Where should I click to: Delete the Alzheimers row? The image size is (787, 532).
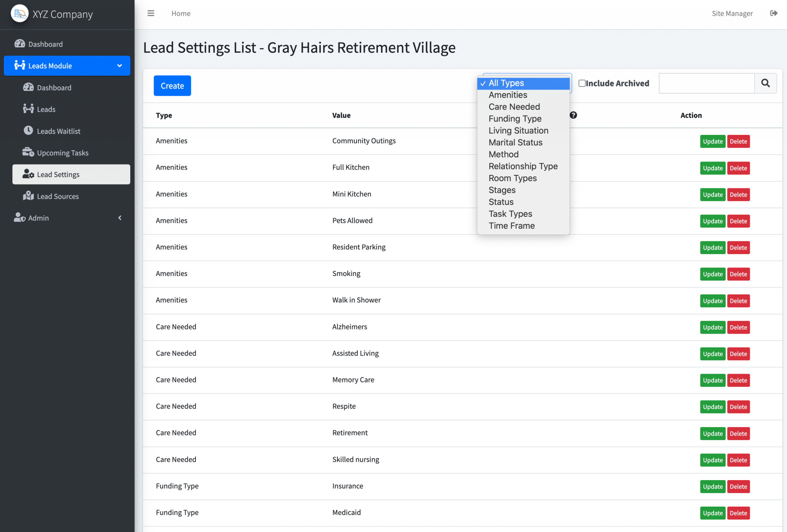(x=738, y=328)
